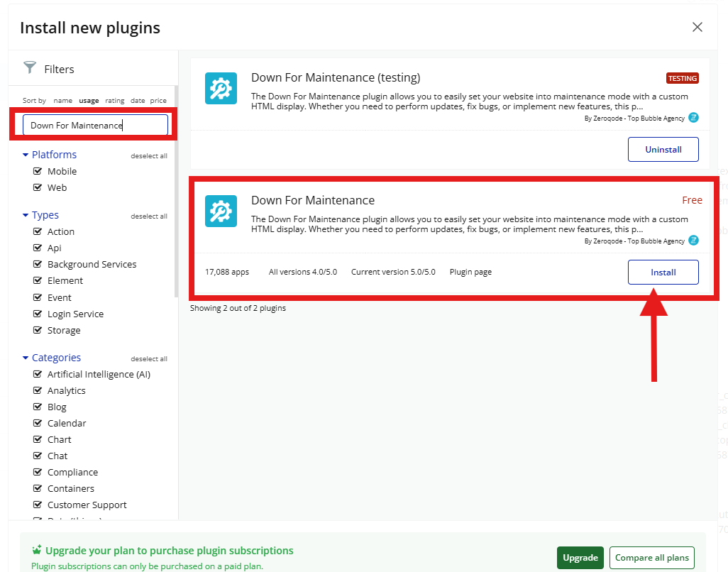Click the 17,088 apps text
The width and height of the screenshot is (728, 572).
click(227, 272)
